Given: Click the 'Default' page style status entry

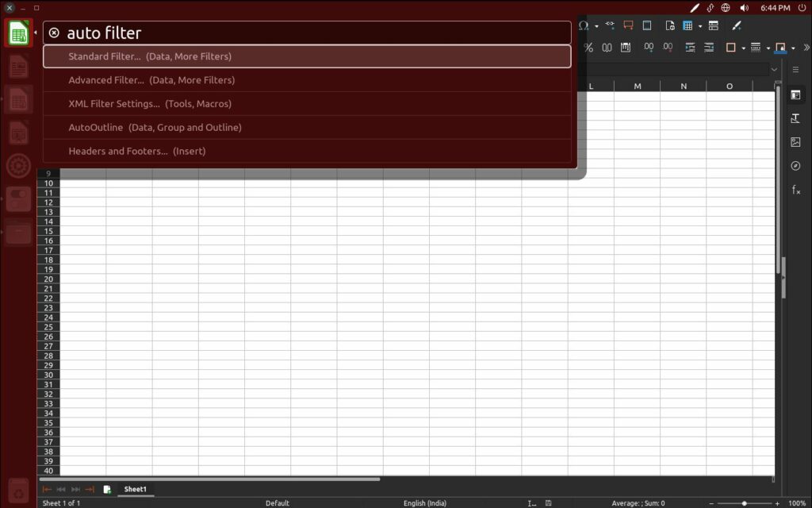Looking at the screenshot, I should coord(278,503).
